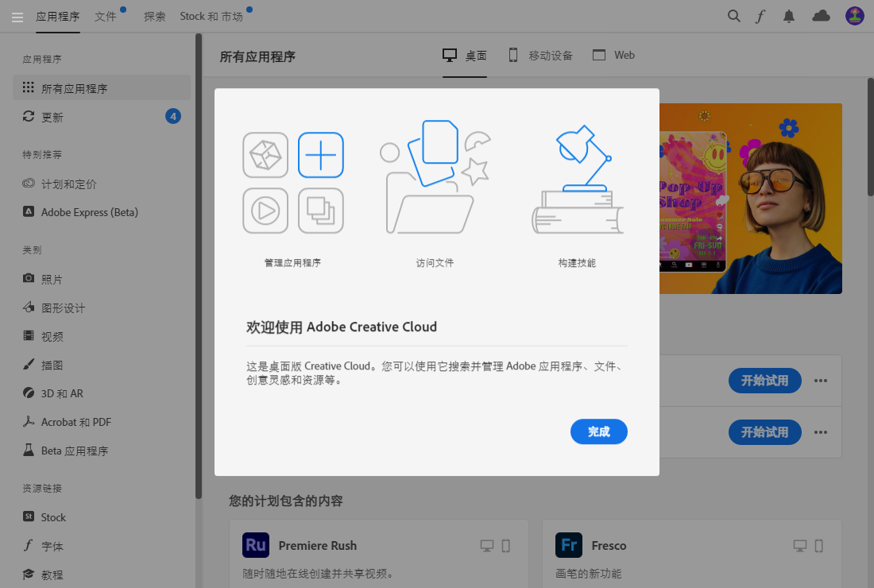Open 更新 label in sidebar

[x=52, y=118]
